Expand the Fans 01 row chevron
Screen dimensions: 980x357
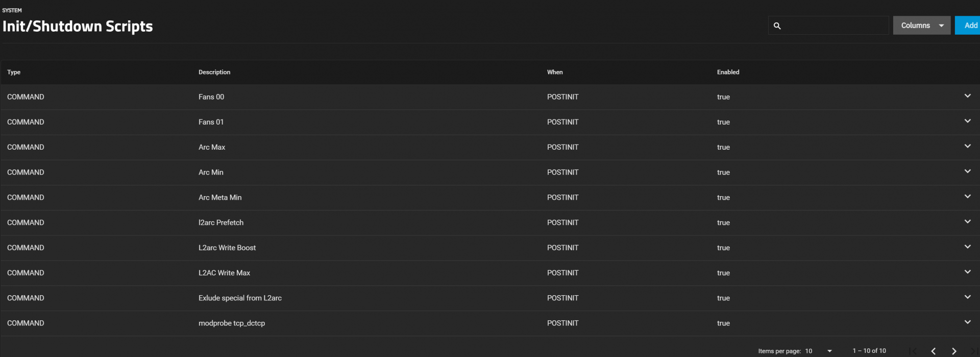click(967, 121)
